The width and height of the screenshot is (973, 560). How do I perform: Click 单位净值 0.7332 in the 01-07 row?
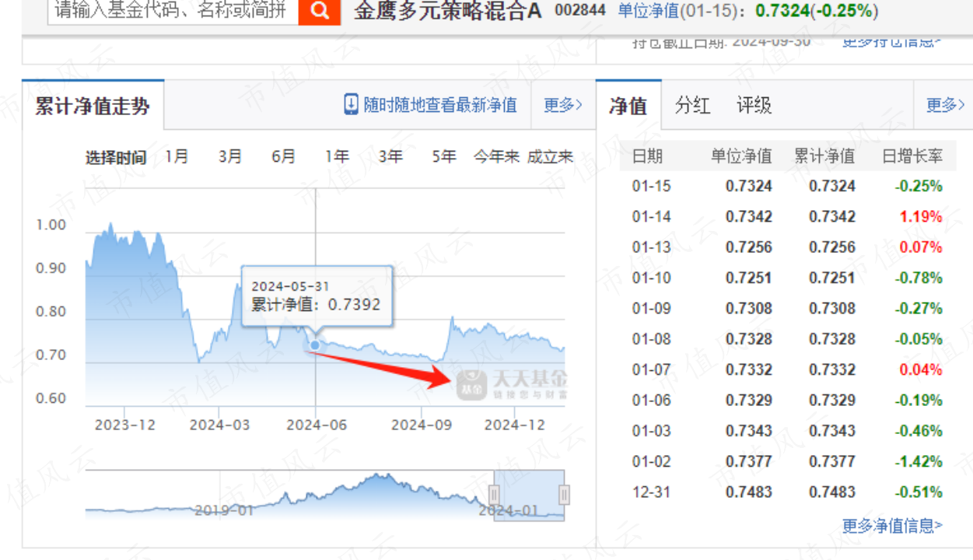(x=749, y=369)
